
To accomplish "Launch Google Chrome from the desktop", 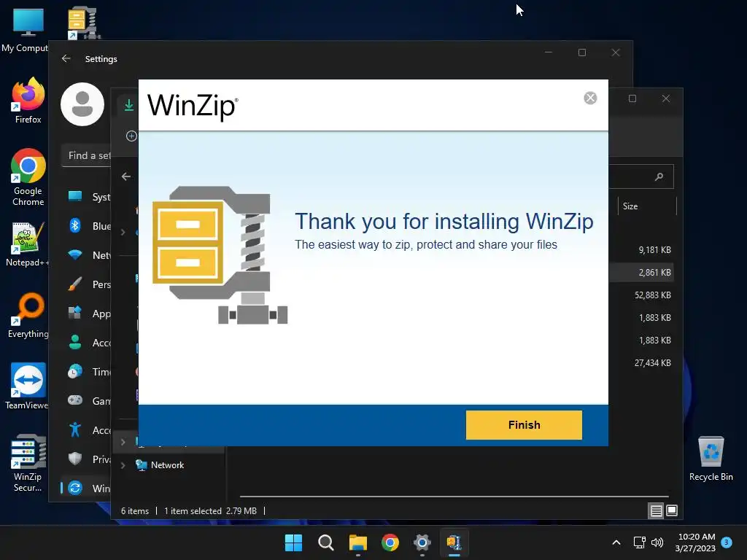I will point(28,177).
